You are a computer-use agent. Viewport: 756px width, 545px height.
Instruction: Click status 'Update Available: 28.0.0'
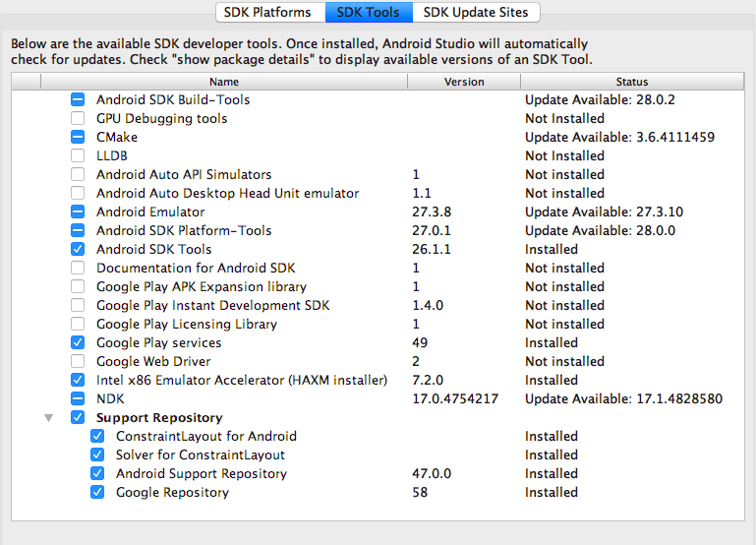[x=600, y=230]
